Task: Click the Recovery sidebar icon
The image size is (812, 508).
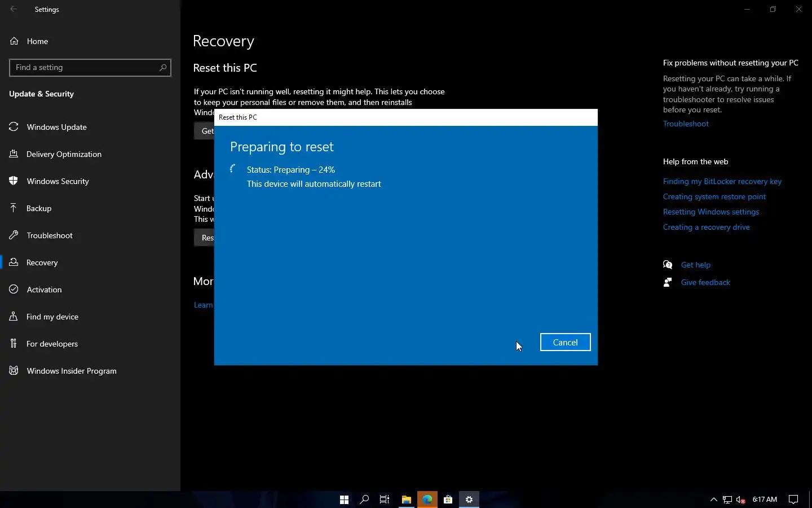Action: (x=14, y=262)
